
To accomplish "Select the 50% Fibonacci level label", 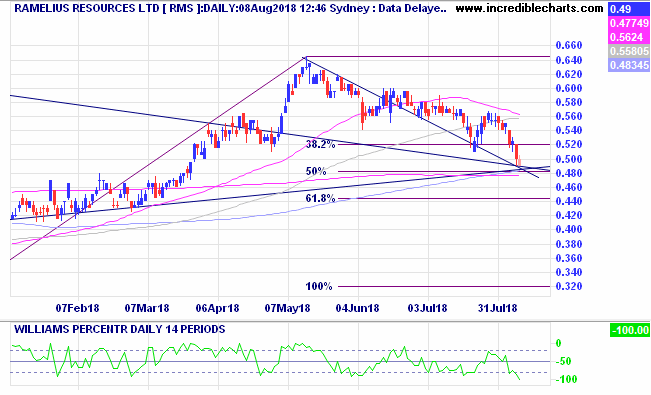I will (316, 171).
